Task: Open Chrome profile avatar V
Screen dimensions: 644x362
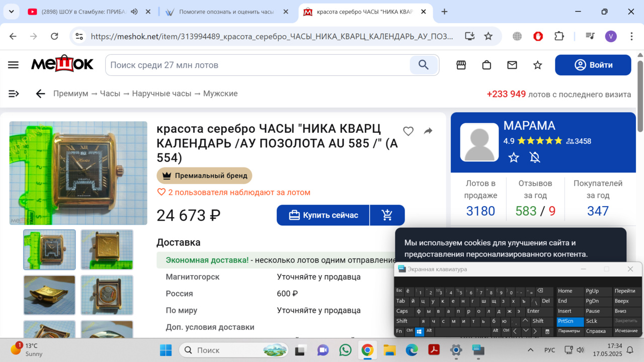Action: [611, 36]
